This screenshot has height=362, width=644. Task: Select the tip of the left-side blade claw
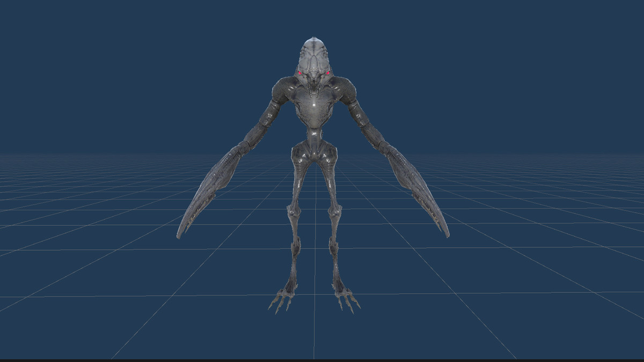coord(180,234)
